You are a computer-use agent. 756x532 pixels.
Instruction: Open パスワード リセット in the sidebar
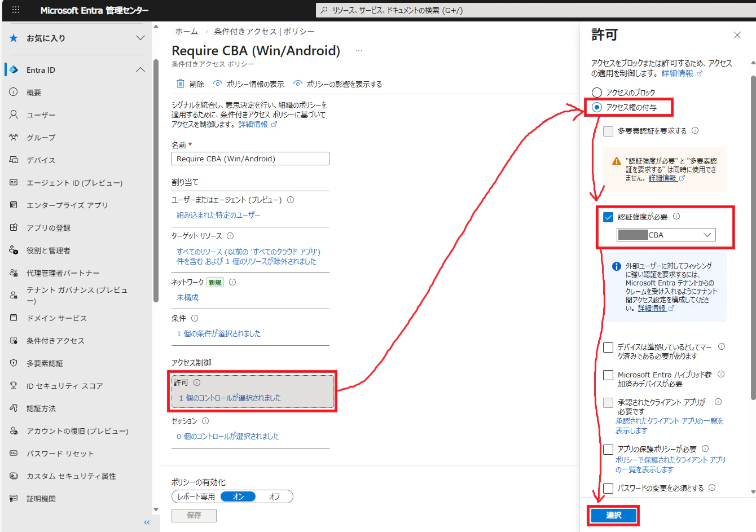click(x=60, y=454)
